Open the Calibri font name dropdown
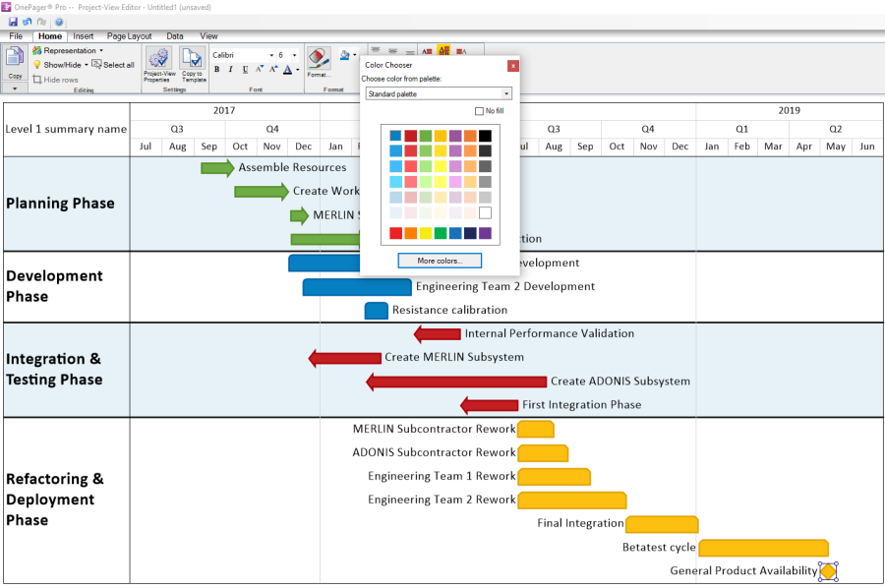The image size is (885, 588). [x=271, y=55]
